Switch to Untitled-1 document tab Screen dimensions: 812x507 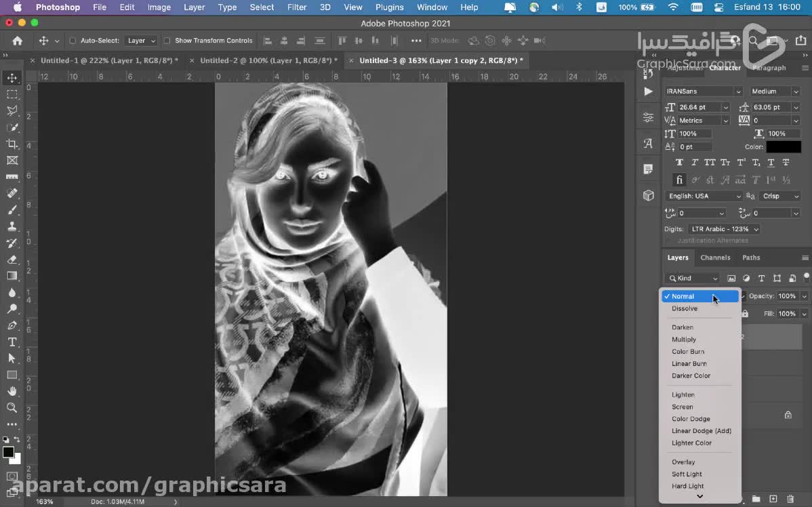[109, 60]
